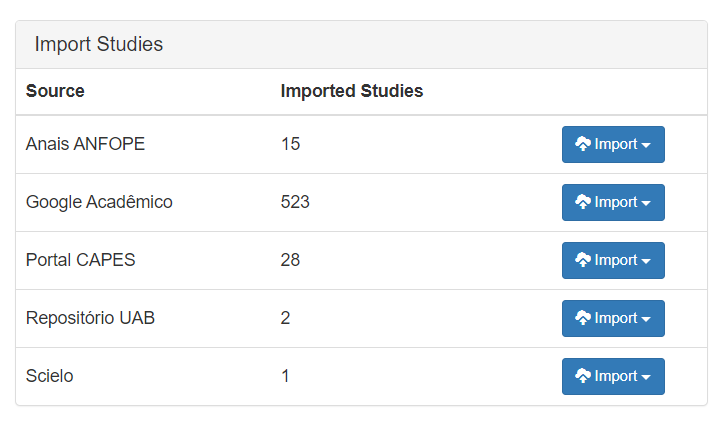Select the Repositório UAB source name
This screenshot has width=719, height=448.
point(90,318)
